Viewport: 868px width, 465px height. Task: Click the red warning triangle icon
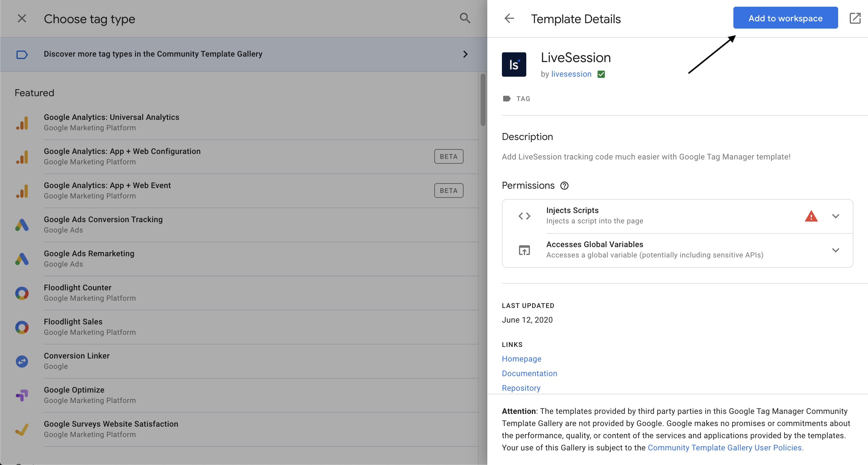[x=811, y=216]
